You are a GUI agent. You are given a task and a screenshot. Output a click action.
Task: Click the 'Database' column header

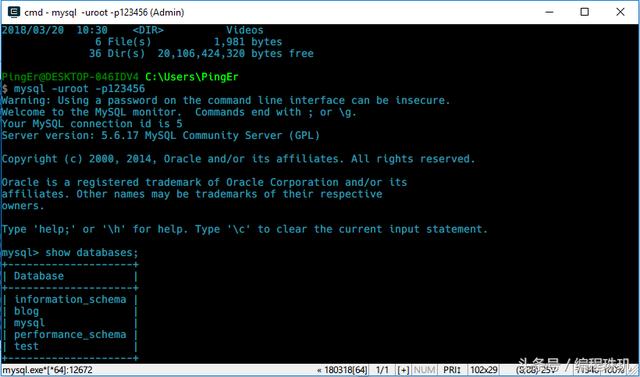pos(39,276)
